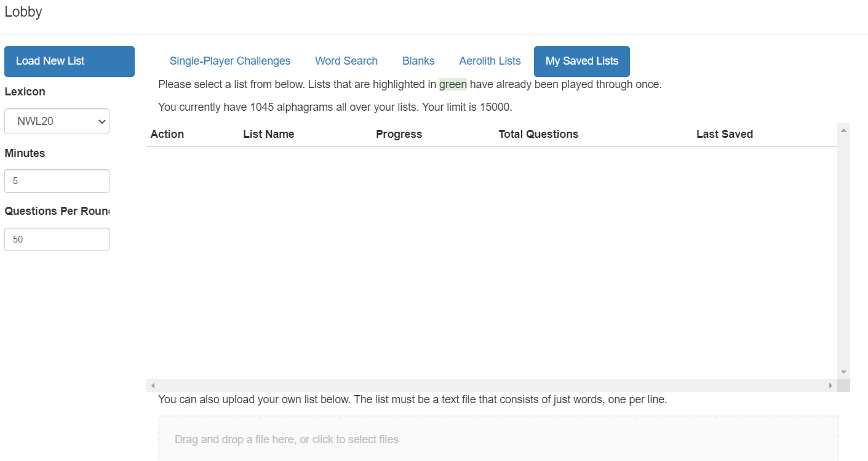The image size is (868, 461).
Task: Focus the Minutes input field
Action: point(57,181)
